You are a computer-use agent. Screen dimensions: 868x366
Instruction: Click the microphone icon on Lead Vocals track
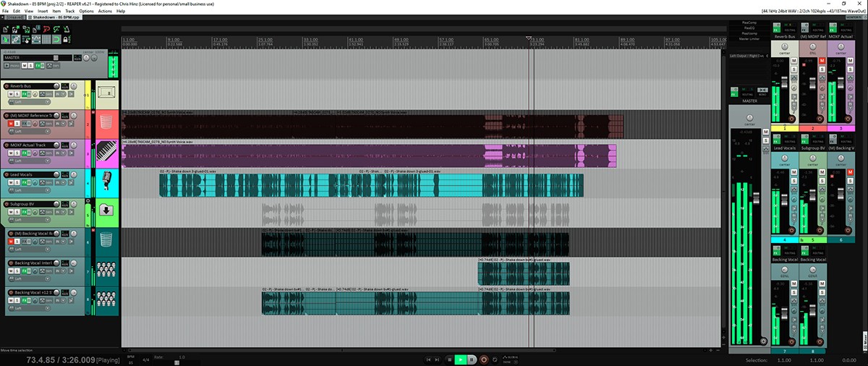point(106,181)
